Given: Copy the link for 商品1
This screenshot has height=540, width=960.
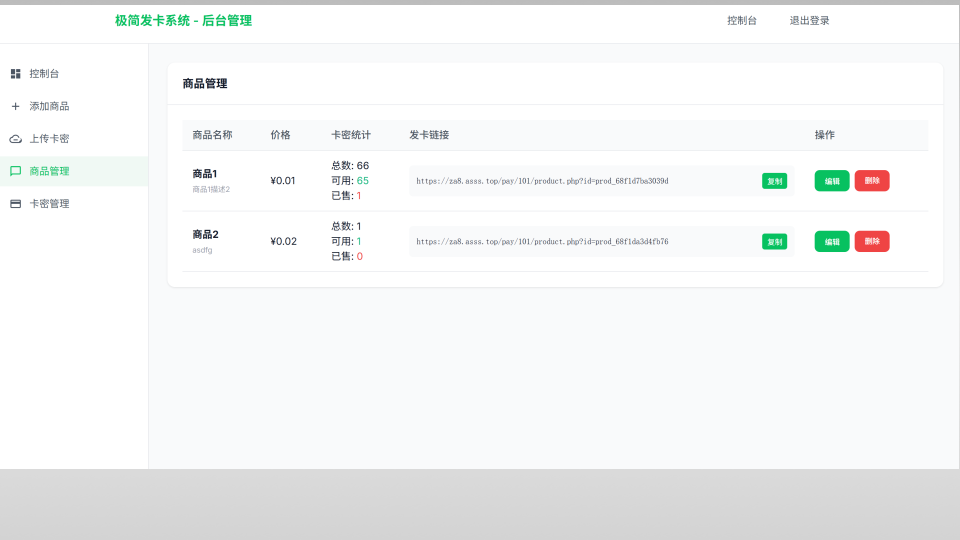Looking at the screenshot, I should (x=774, y=181).
